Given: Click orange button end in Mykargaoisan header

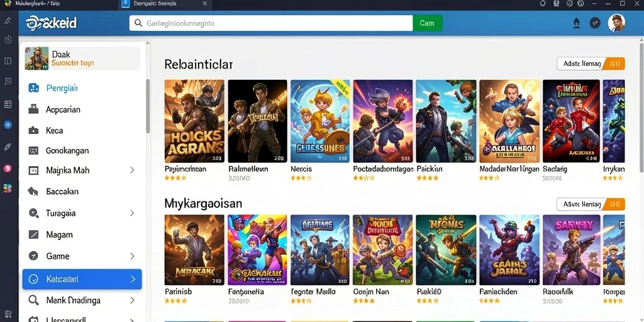Looking at the screenshot, I should click(615, 204).
